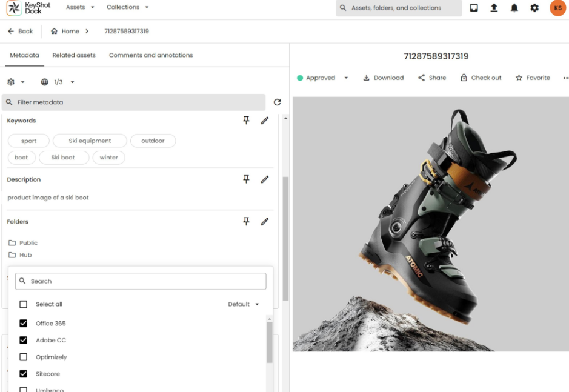The image size is (569, 392).
Task: Edit the Description field with pencil icon
Action: pyautogui.click(x=265, y=179)
